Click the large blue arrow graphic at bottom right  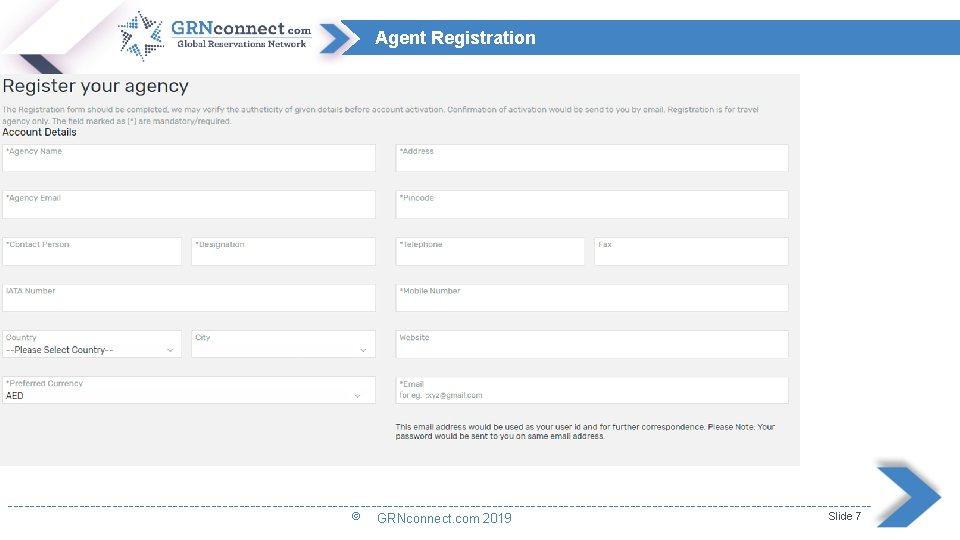point(908,493)
